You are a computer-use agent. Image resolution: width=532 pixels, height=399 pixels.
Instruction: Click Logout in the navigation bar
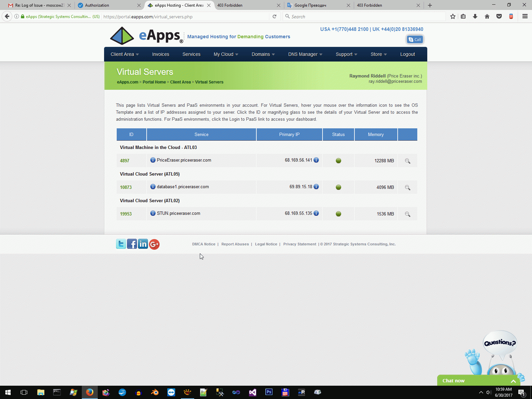click(408, 54)
